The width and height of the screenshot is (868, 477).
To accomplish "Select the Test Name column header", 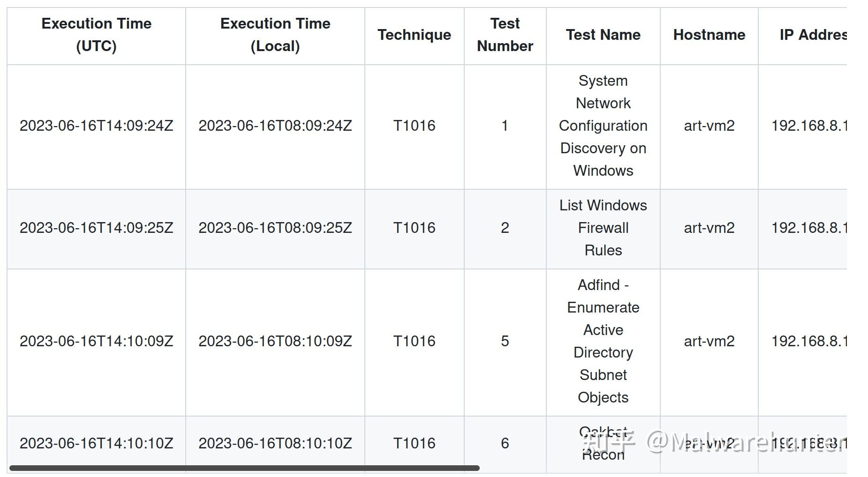I will coord(603,35).
